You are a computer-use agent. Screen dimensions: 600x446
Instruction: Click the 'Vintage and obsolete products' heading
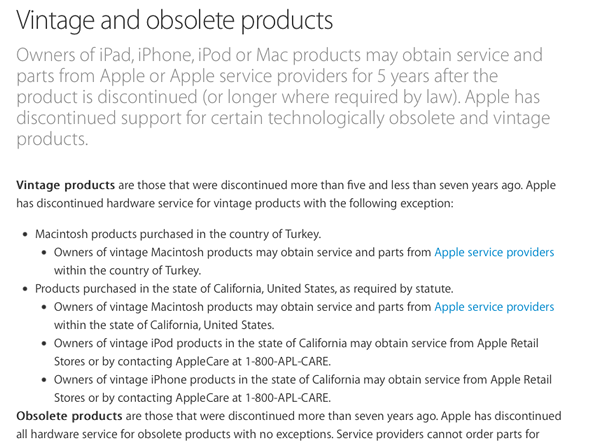174,20
